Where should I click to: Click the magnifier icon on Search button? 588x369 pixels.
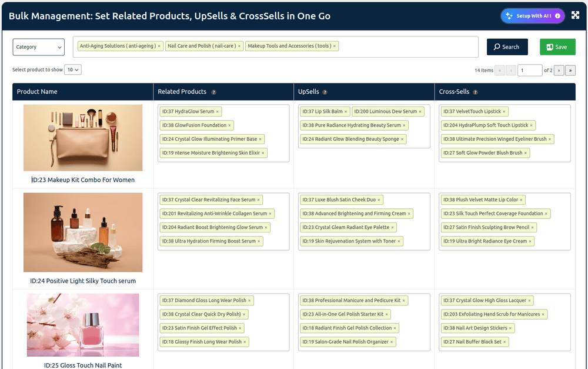pyautogui.click(x=496, y=46)
